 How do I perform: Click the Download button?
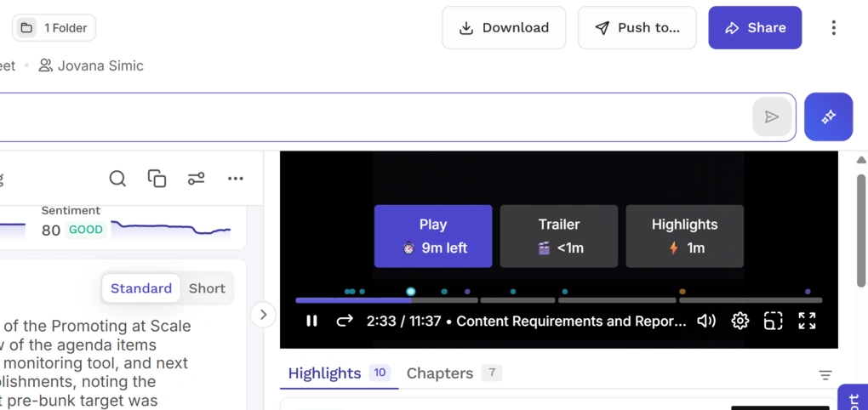coord(504,28)
